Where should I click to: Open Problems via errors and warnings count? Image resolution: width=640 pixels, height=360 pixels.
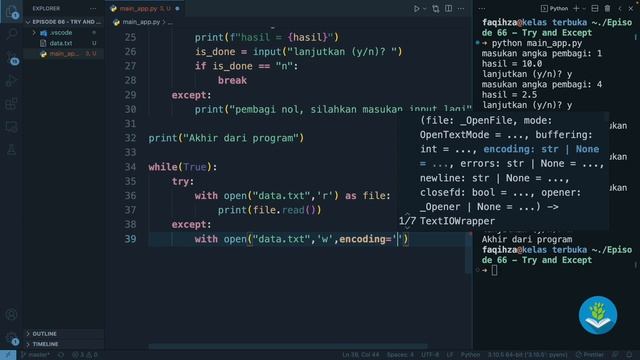85,355
